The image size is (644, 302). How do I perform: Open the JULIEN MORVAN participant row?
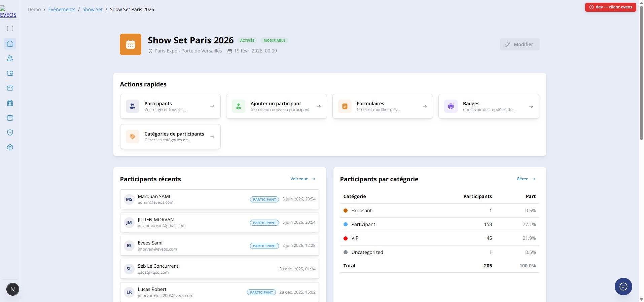pos(219,223)
